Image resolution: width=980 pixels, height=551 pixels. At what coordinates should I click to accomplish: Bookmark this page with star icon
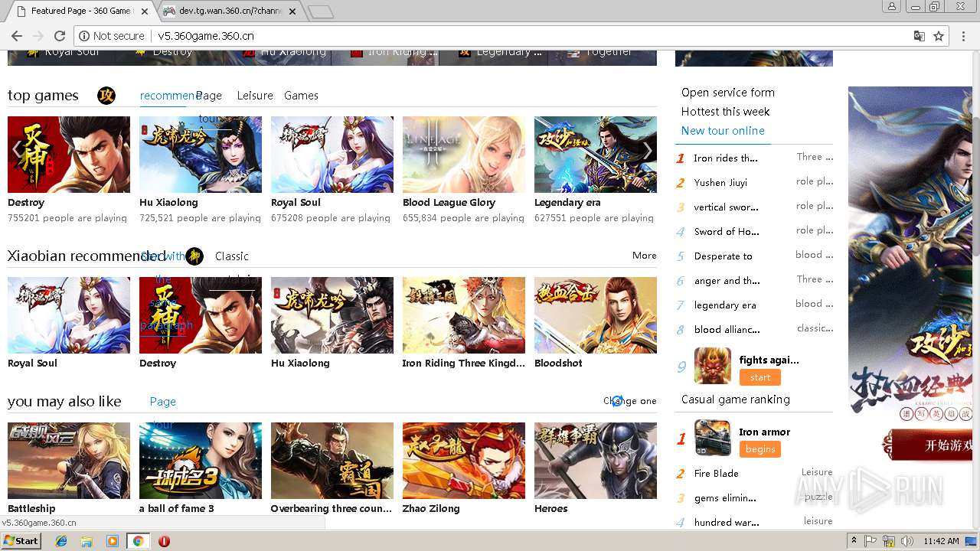pyautogui.click(x=939, y=36)
